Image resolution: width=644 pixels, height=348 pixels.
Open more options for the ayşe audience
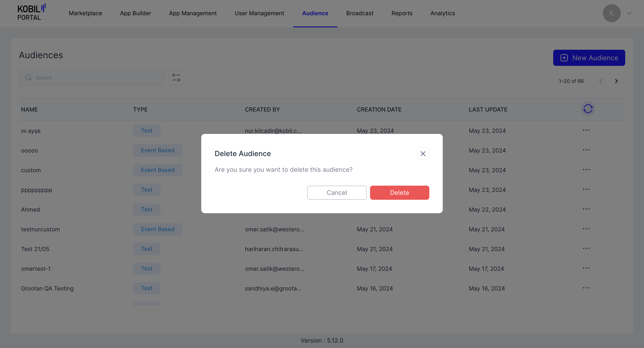(586, 130)
